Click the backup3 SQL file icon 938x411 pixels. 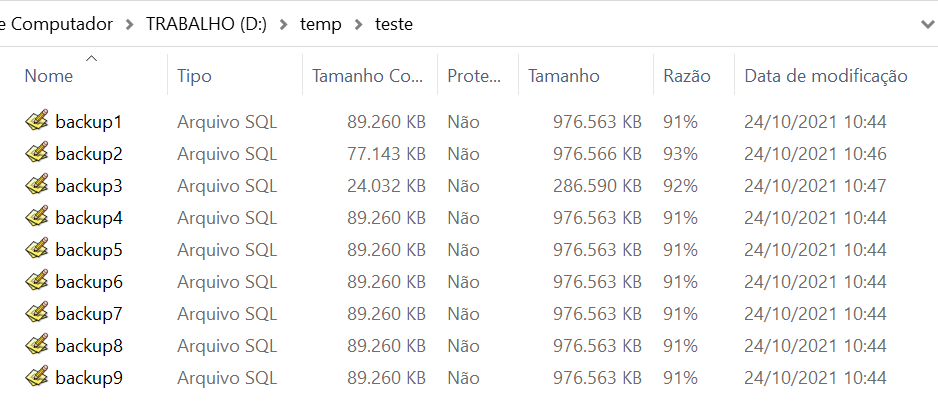pos(37,186)
